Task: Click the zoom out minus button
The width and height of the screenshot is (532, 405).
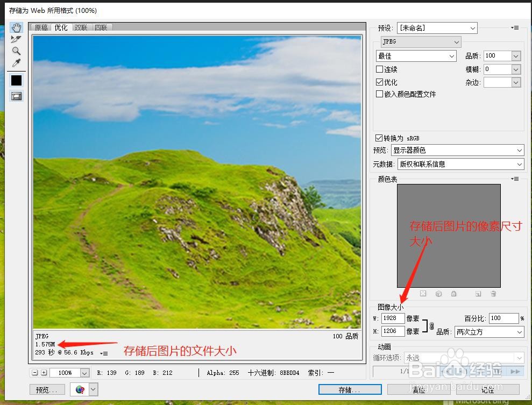Action: click(34, 373)
